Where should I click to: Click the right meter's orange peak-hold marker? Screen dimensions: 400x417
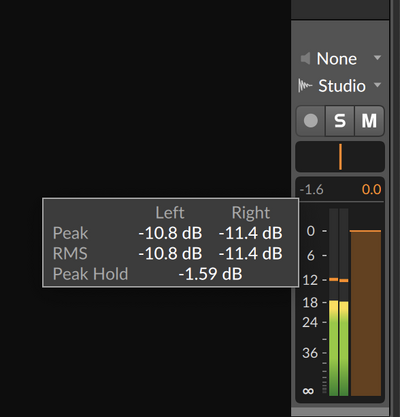[x=344, y=280]
